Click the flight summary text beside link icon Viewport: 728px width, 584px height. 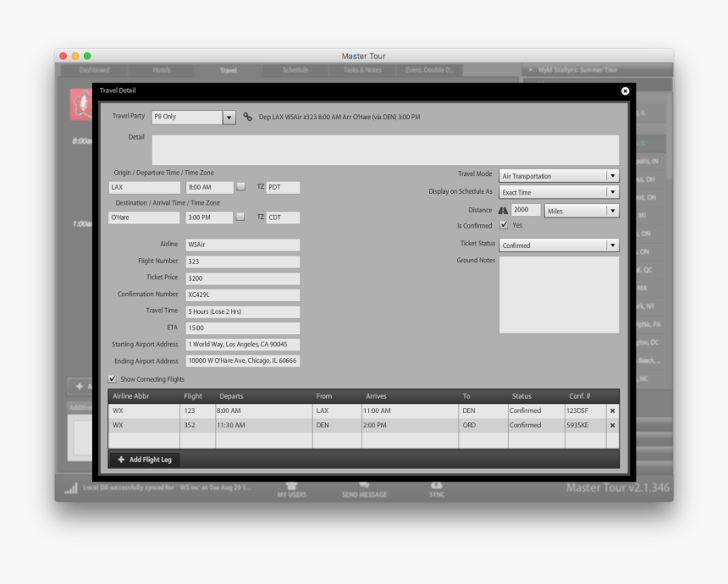tap(339, 117)
